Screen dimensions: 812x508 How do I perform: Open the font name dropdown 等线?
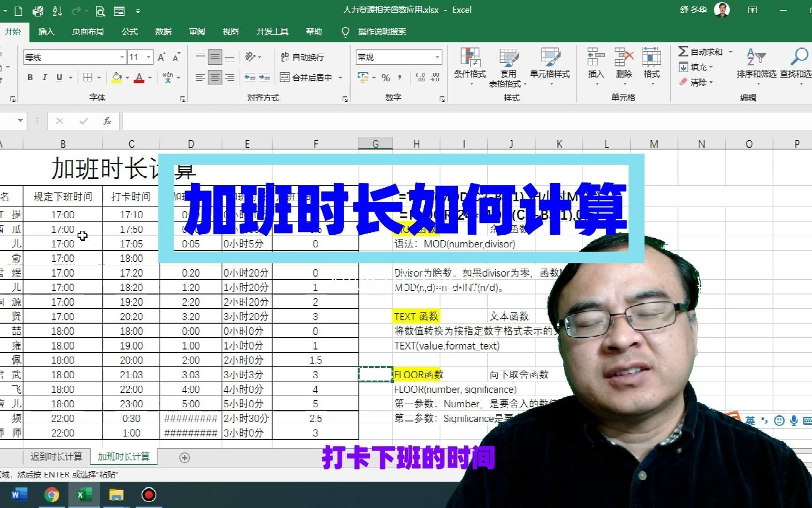[x=122, y=57]
